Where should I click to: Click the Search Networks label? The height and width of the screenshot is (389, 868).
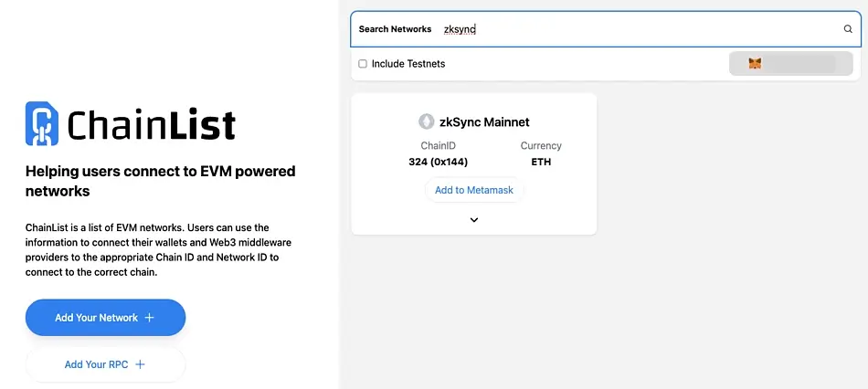pyautogui.click(x=395, y=29)
